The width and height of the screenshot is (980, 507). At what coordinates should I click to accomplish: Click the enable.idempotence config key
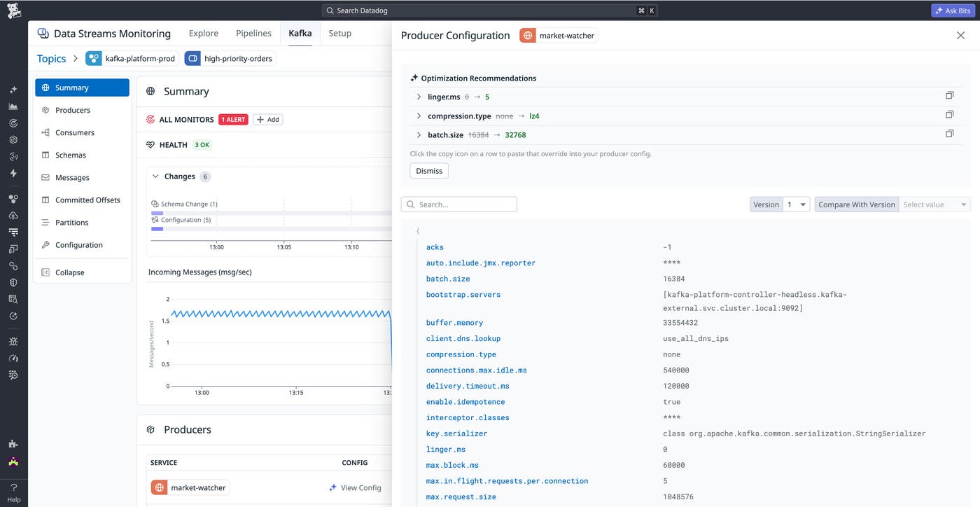point(465,402)
